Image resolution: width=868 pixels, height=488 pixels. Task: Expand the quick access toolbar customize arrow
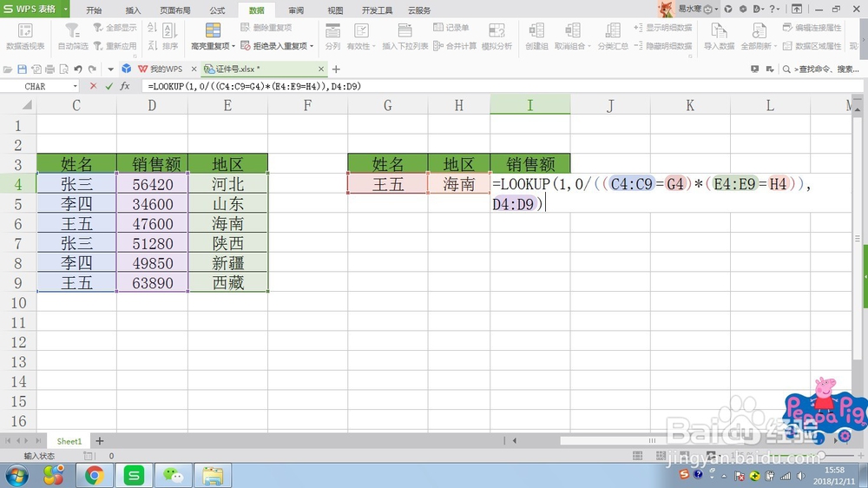111,69
